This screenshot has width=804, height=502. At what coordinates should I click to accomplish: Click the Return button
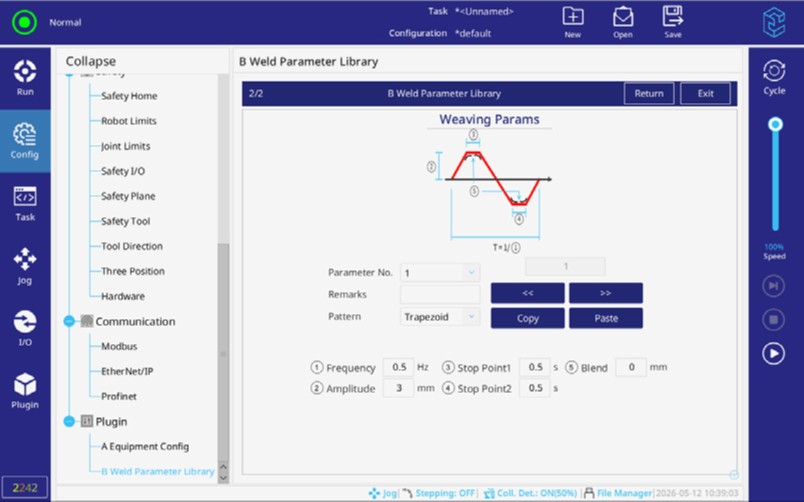[x=649, y=93]
